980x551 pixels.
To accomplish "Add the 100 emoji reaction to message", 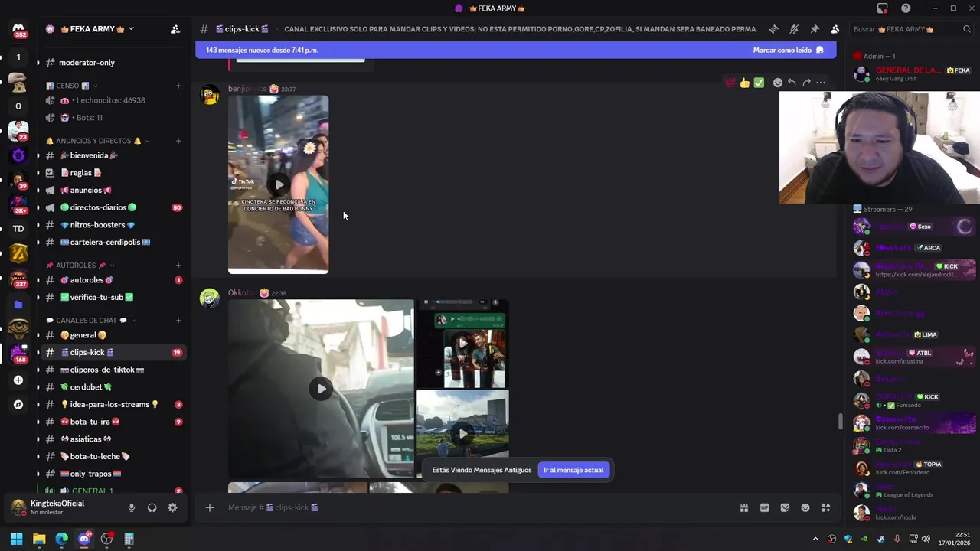I will click(730, 83).
